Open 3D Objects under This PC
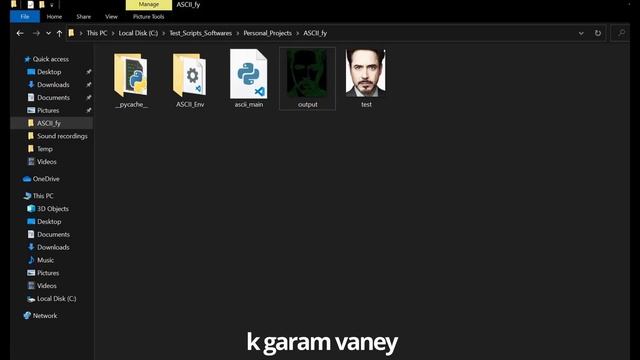640x360 pixels. (x=53, y=209)
